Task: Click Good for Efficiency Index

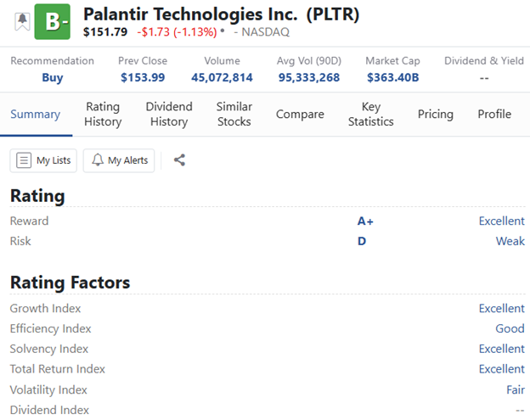Action: pyautogui.click(x=510, y=328)
